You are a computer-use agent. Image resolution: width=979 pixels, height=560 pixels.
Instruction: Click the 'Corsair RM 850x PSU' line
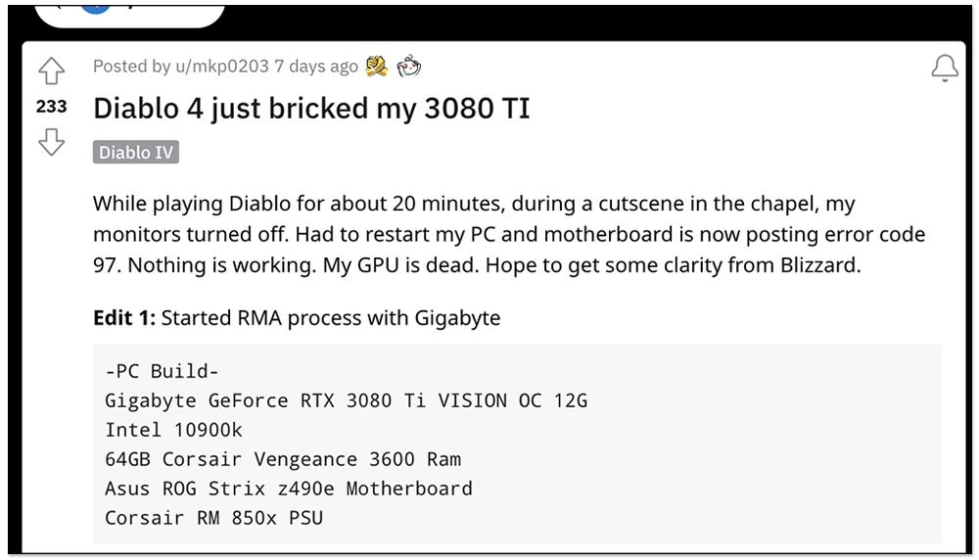click(x=213, y=518)
